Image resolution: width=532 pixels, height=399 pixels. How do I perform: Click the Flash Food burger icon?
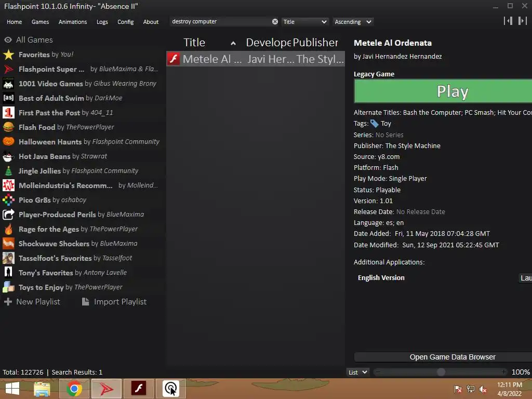[x=8, y=127]
